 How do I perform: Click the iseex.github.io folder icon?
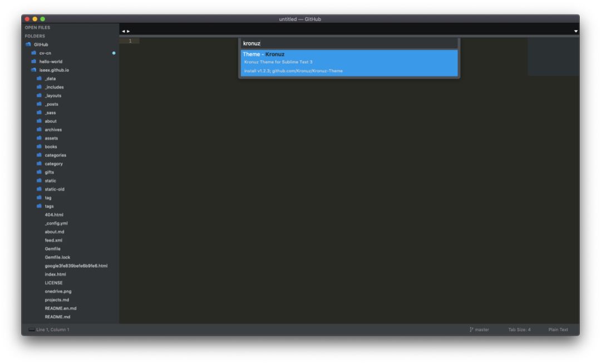(x=34, y=70)
